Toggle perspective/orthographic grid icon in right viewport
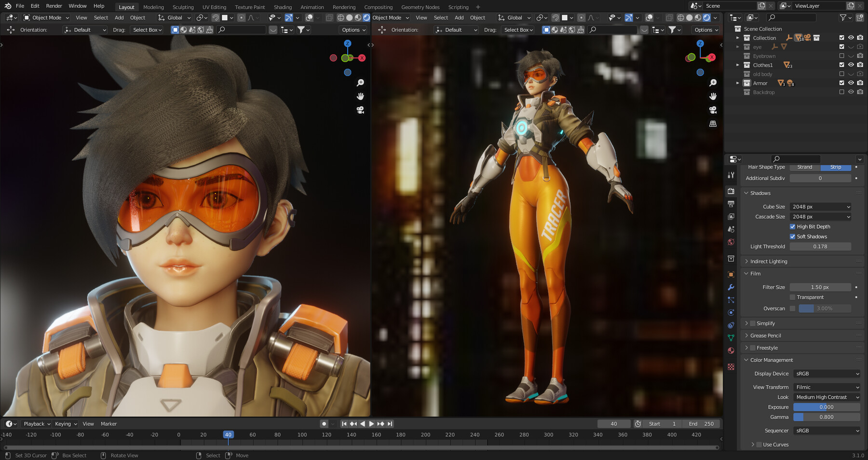Screen dimensions: 868x460 [x=713, y=124]
